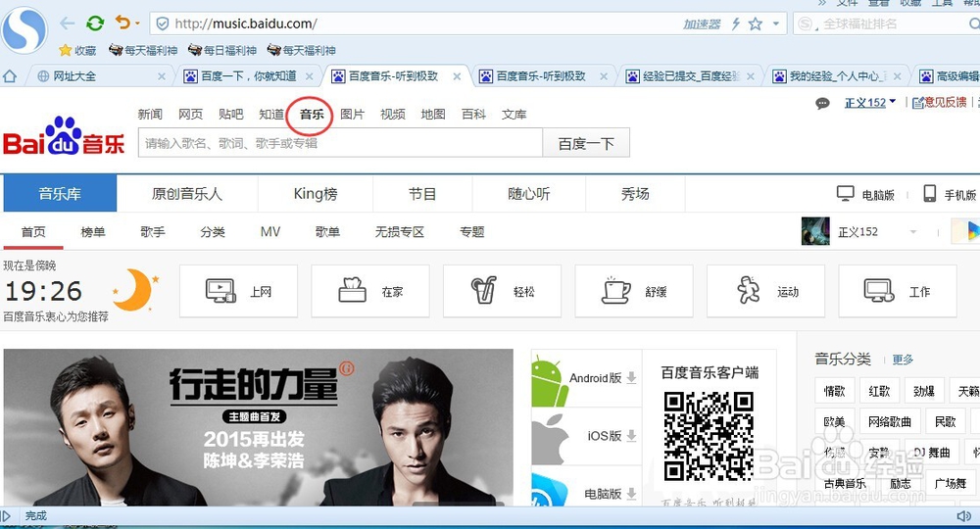Choose the 运动 running figure scene
Screen dimensions: 980x529
tap(765, 291)
